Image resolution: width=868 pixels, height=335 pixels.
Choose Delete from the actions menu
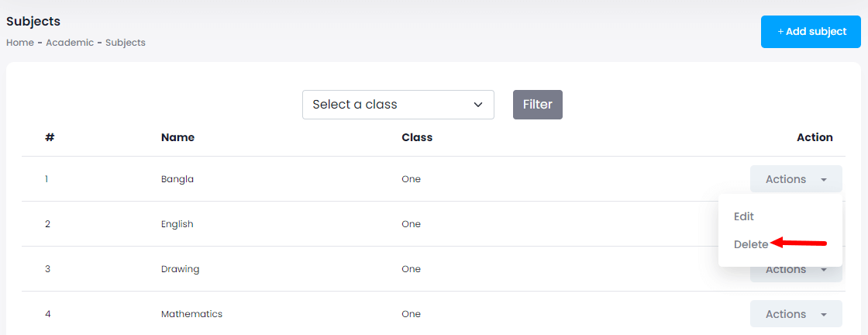pyautogui.click(x=751, y=244)
